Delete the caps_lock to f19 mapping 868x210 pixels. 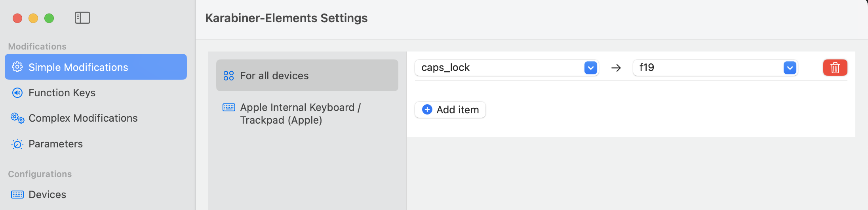tap(835, 68)
